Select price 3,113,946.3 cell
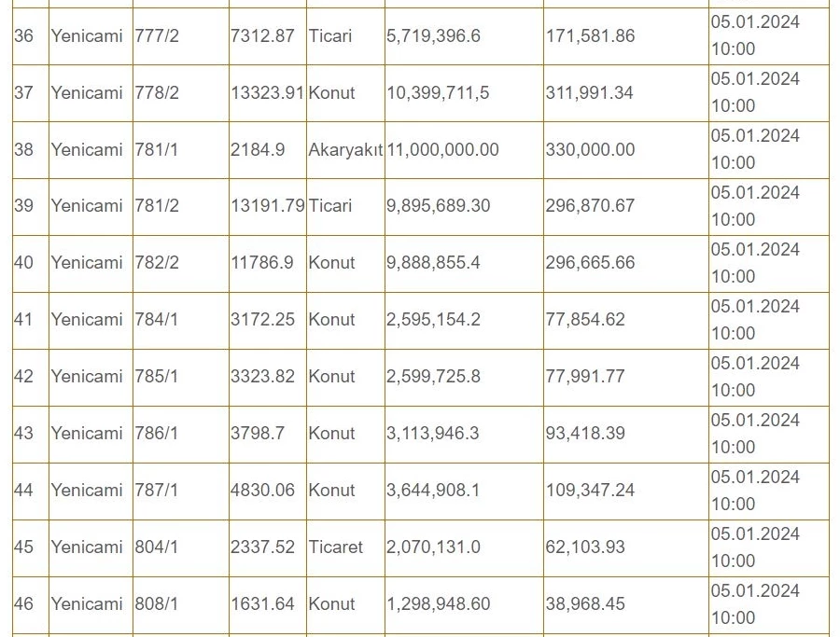This screenshot has height=637, width=840. pos(464,434)
